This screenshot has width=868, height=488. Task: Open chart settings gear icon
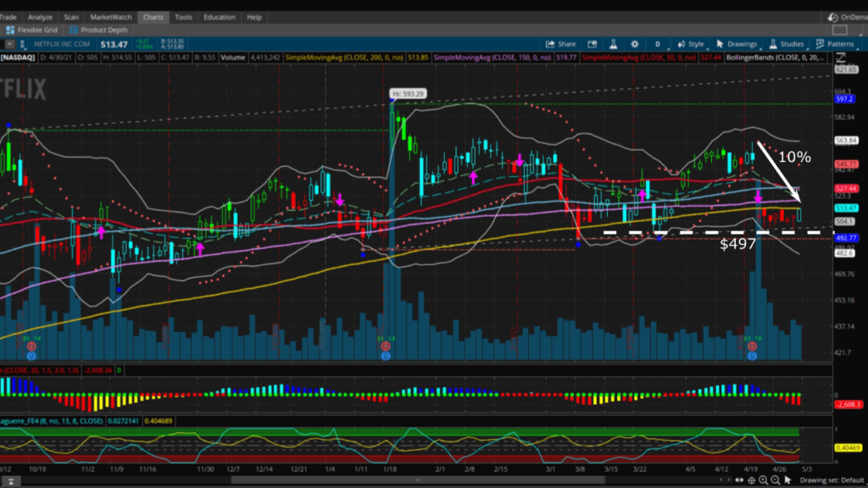click(634, 44)
